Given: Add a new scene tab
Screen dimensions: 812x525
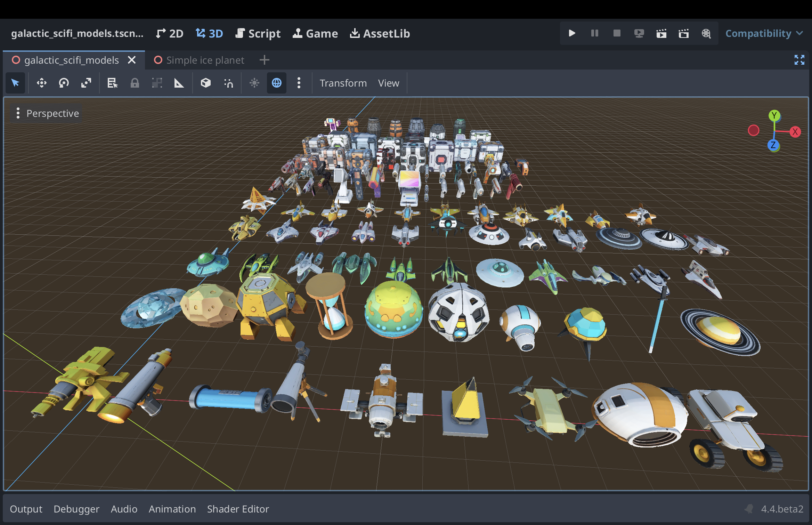Looking at the screenshot, I should tap(264, 60).
